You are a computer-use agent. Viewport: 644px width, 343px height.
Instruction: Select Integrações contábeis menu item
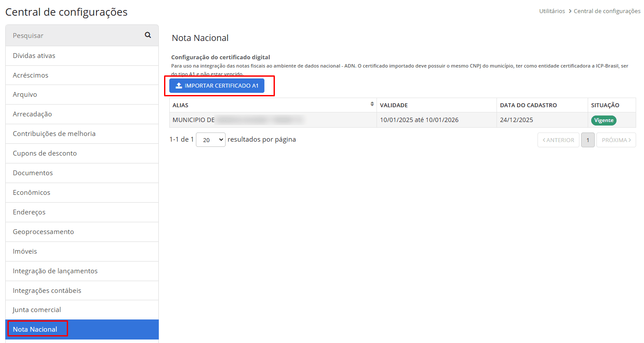tap(47, 291)
